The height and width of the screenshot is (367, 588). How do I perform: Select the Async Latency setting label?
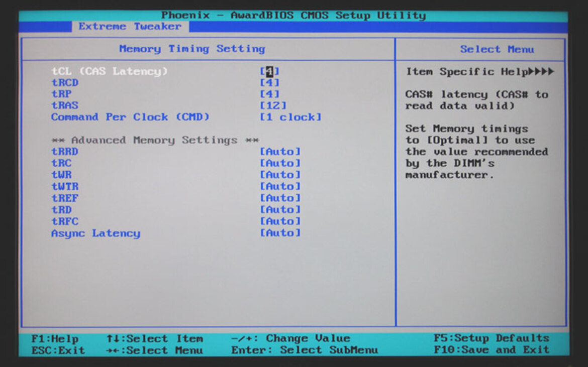pyautogui.click(x=95, y=233)
